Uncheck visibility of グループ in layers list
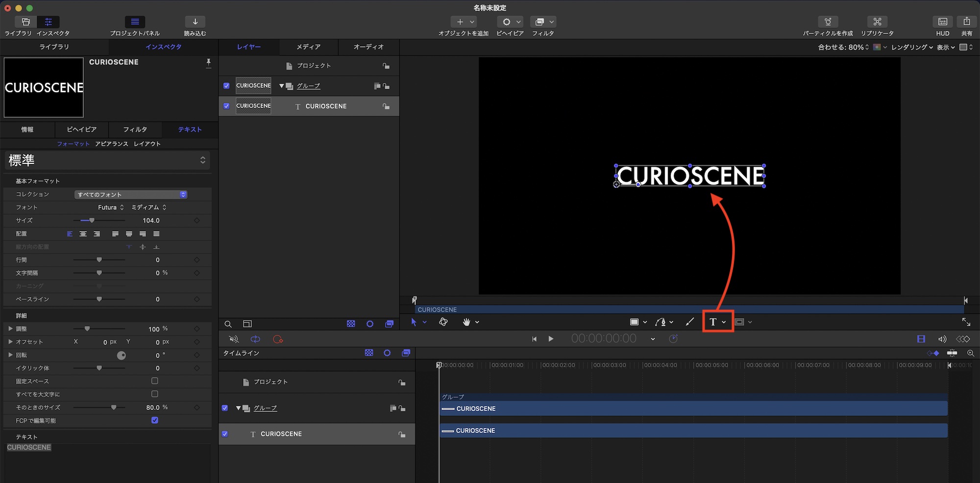The height and width of the screenshot is (483, 980). click(x=226, y=86)
